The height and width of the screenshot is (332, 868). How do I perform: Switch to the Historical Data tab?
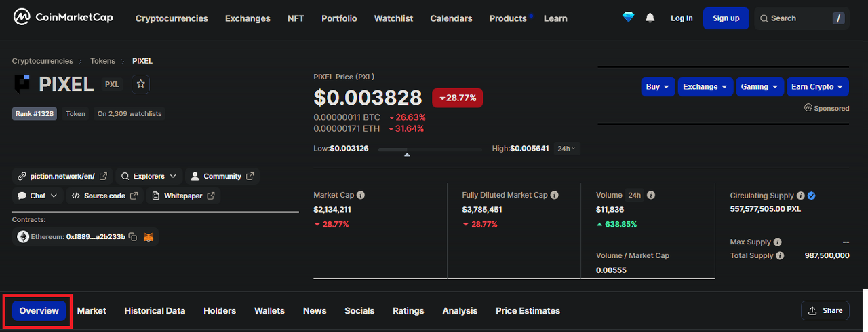click(155, 311)
